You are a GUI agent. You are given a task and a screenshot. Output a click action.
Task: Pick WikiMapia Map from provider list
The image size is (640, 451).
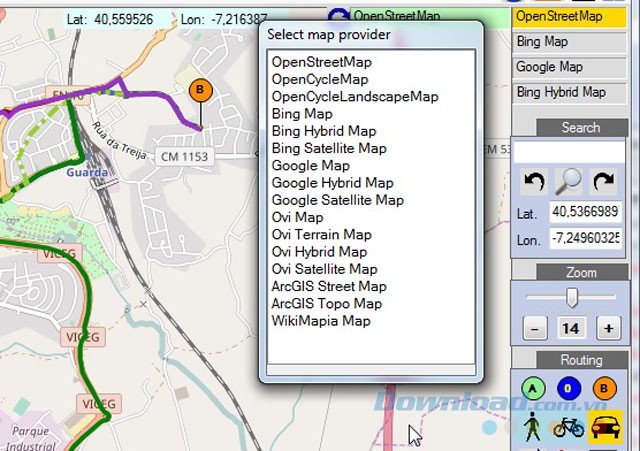click(x=321, y=321)
